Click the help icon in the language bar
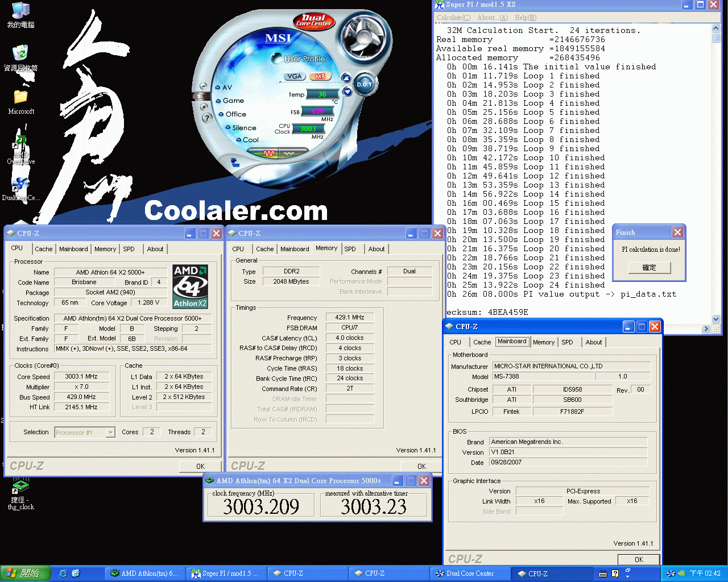Viewport: 728px width, 582px height. coord(615,574)
